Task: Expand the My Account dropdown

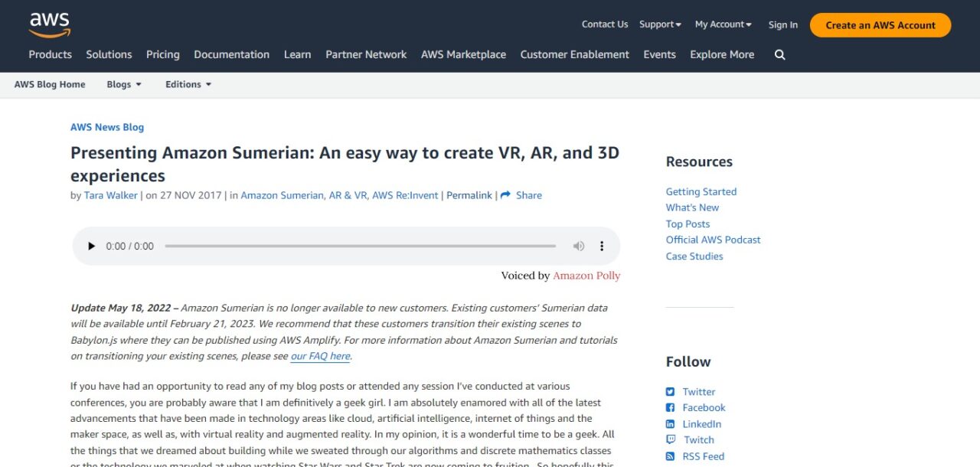Action: pyautogui.click(x=723, y=24)
